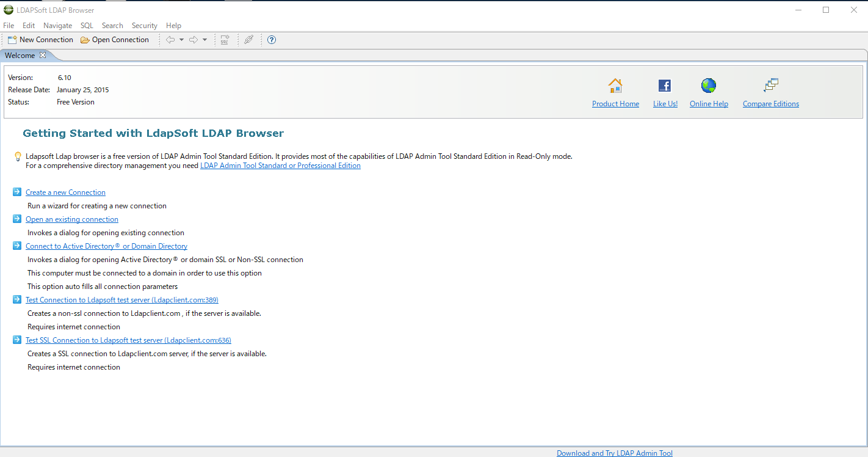Click the back arrow navigation icon

[170, 40]
